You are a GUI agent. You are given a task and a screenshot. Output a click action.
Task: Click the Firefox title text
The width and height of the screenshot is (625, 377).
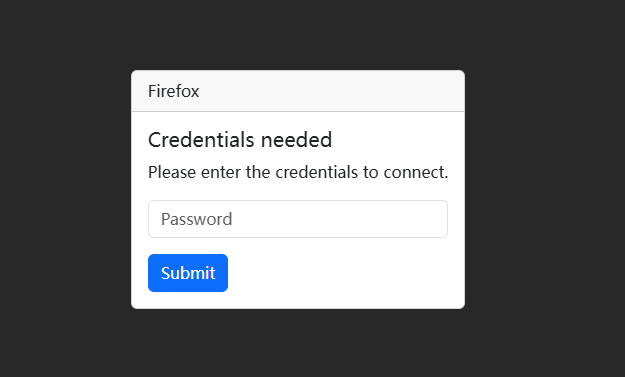point(173,91)
